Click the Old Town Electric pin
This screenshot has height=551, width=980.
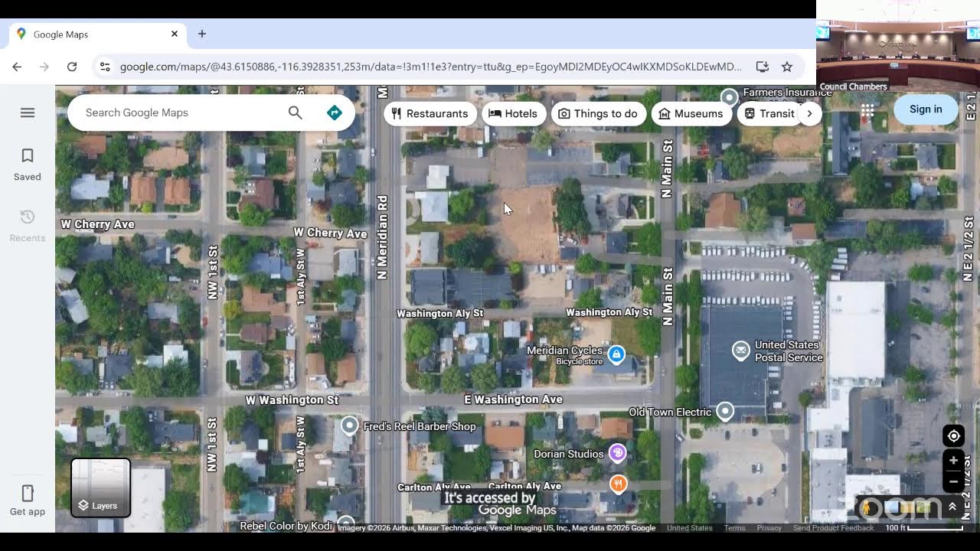point(725,412)
